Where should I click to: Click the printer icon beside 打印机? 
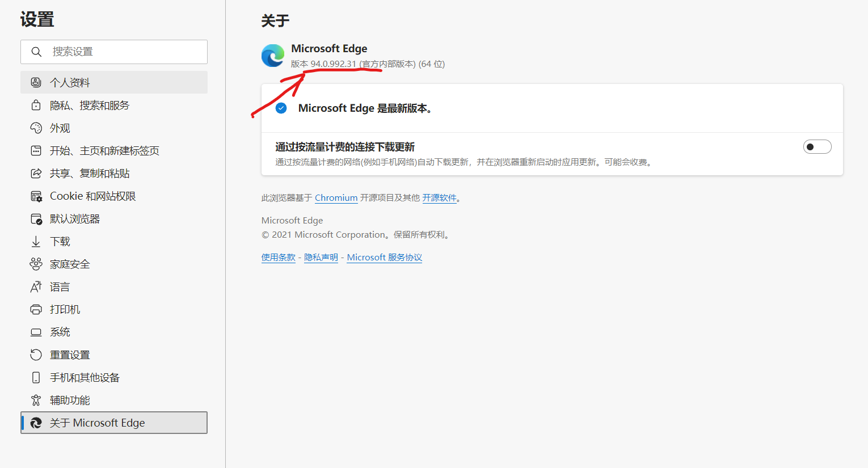(x=36, y=309)
